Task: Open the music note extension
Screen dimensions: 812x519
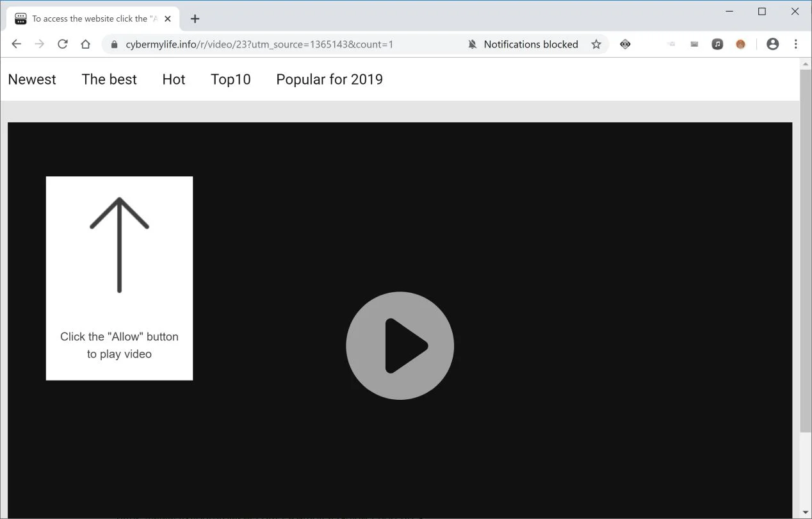Action: tap(717, 44)
